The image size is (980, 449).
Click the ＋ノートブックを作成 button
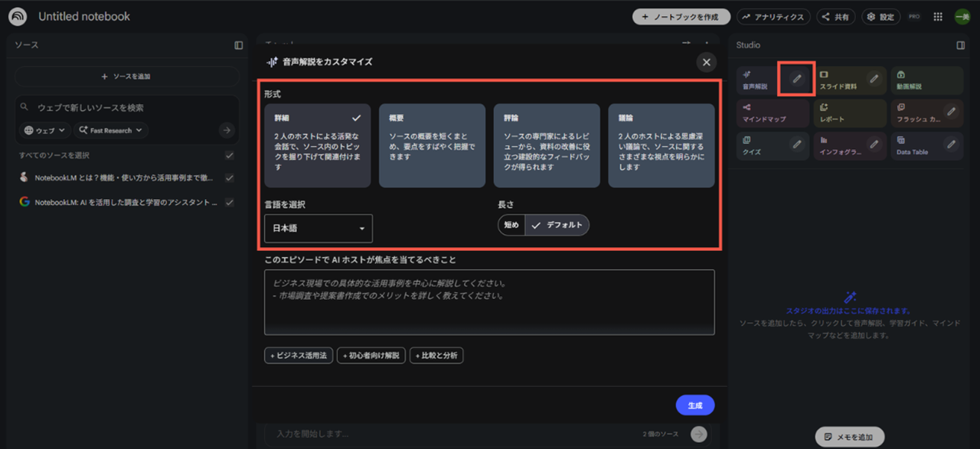click(x=681, y=17)
